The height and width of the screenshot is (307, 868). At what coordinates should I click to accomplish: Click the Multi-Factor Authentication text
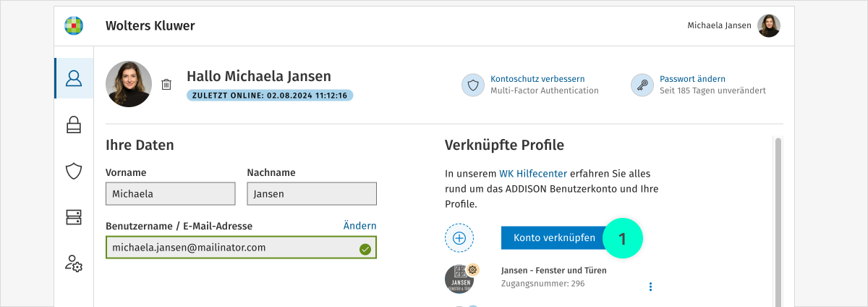click(x=545, y=91)
